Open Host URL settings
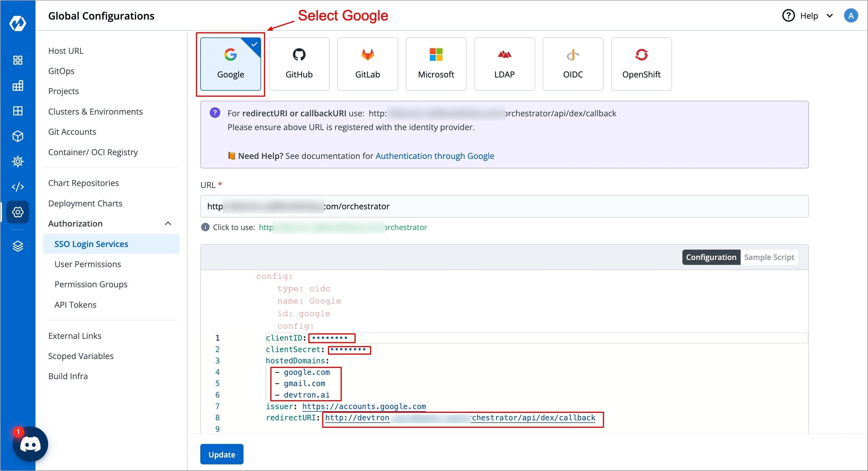The height and width of the screenshot is (471, 868). [x=66, y=51]
